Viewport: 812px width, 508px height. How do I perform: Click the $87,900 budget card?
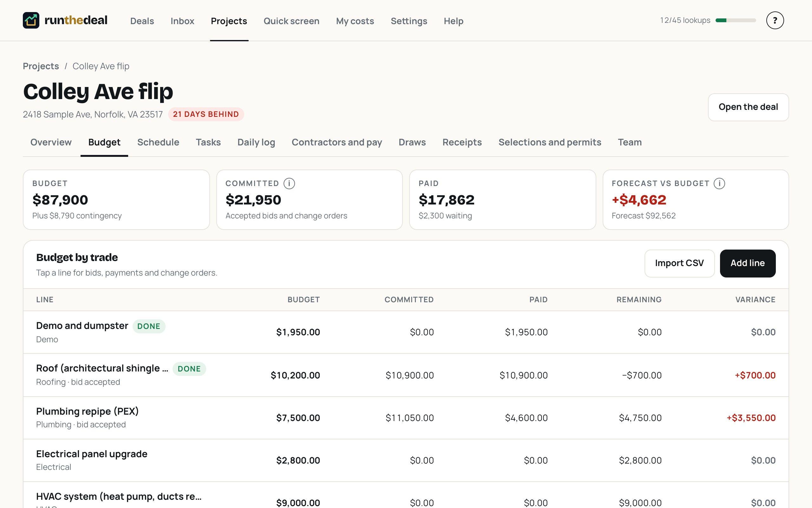coord(116,200)
